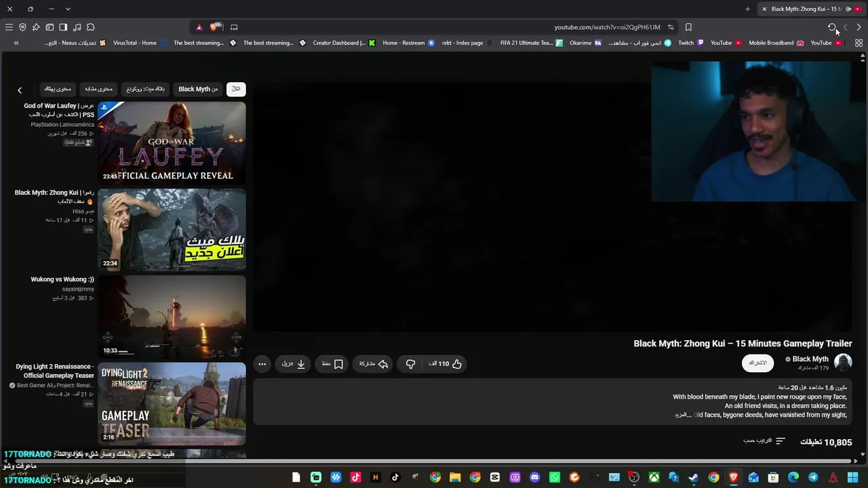Screen dimensions: 868x488
Task: Open the Xbox app from the taskbar
Action: coord(654,478)
